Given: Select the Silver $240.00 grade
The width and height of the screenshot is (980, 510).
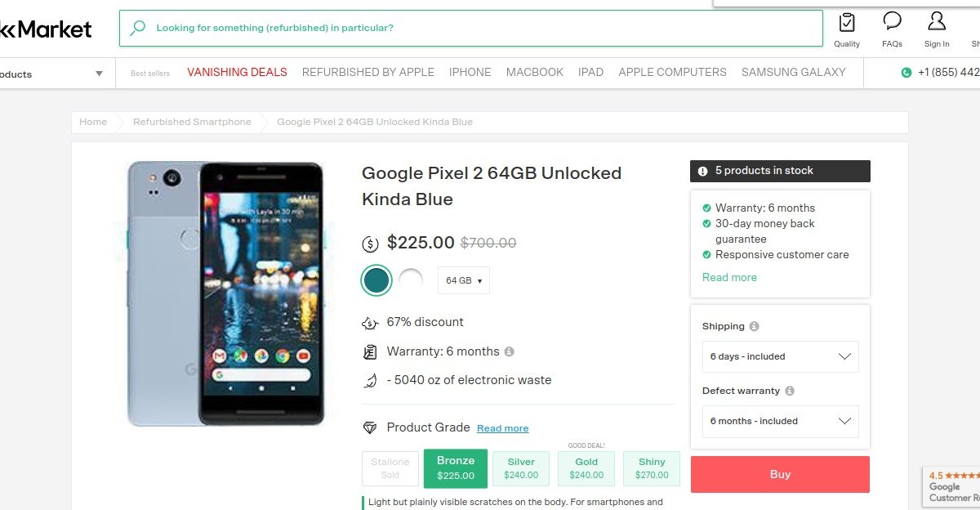Looking at the screenshot, I should tap(521, 468).
